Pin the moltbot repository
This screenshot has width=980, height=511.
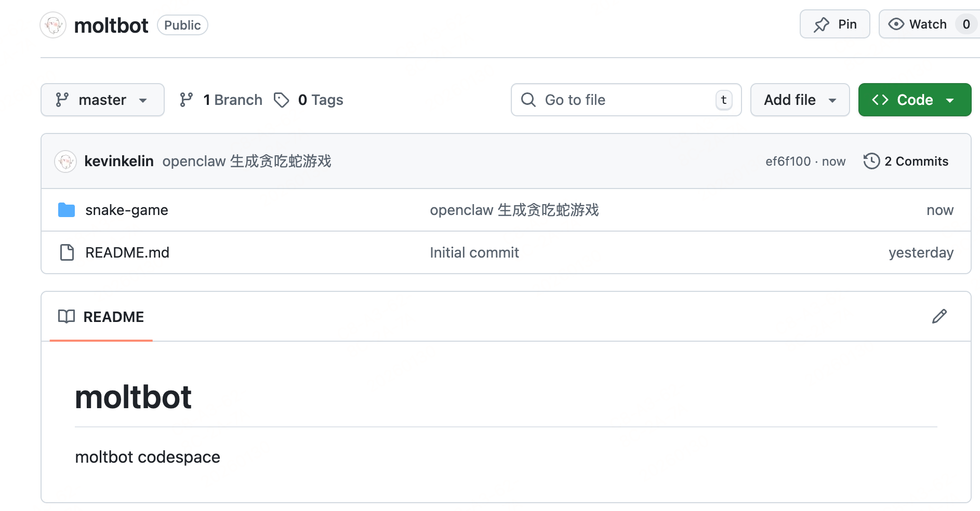[x=835, y=24]
